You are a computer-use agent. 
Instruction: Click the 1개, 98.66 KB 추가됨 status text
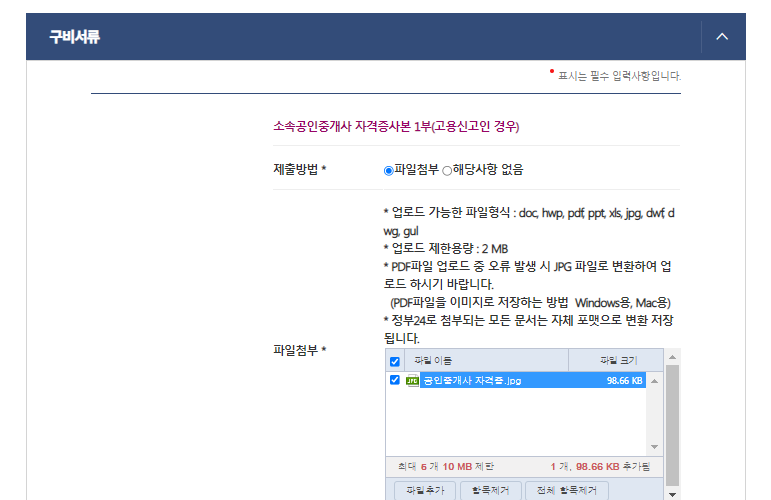pyautogui.click(x=600, y=467)
